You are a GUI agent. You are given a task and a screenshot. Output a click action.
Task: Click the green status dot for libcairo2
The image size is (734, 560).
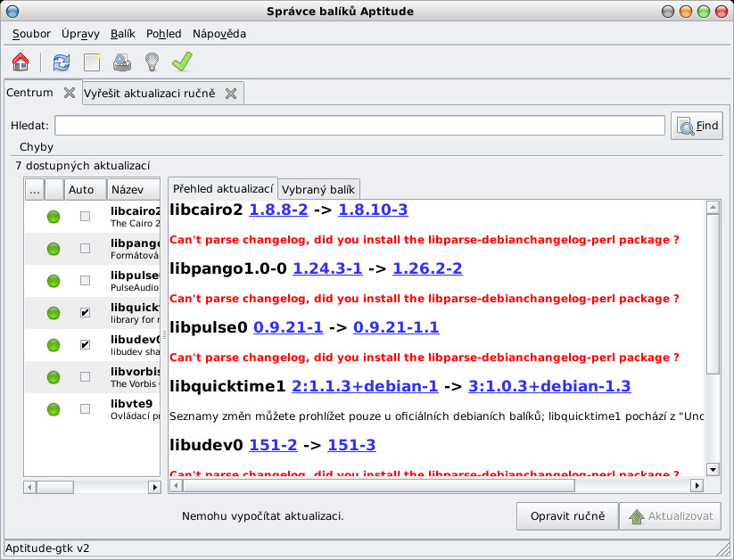tap(54, 217)
